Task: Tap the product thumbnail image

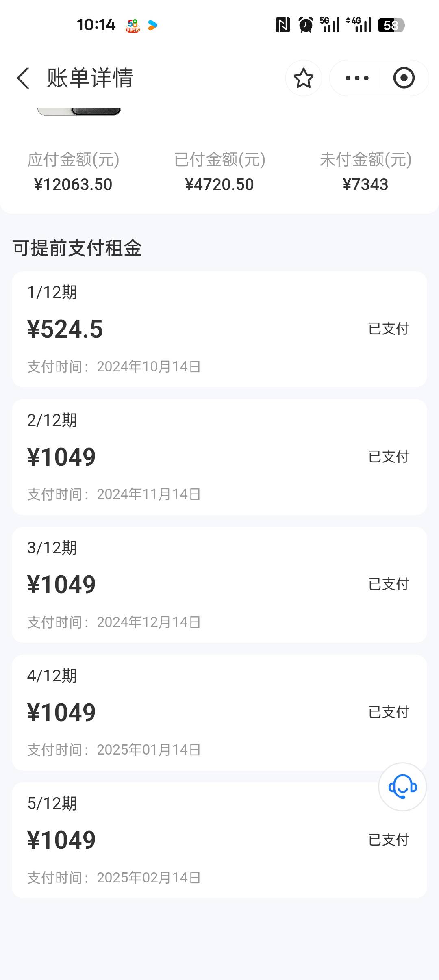Action: pos(79,111)
